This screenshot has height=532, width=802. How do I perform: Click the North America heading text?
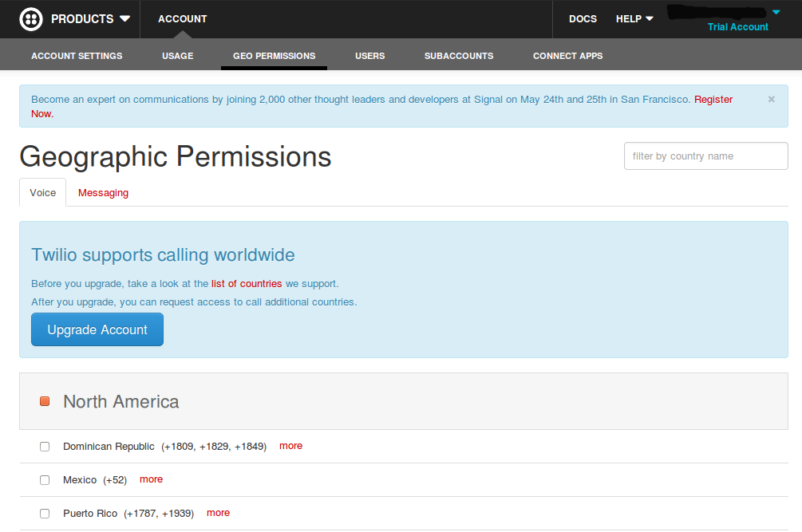pyautogui.click(x=121, y=402)
